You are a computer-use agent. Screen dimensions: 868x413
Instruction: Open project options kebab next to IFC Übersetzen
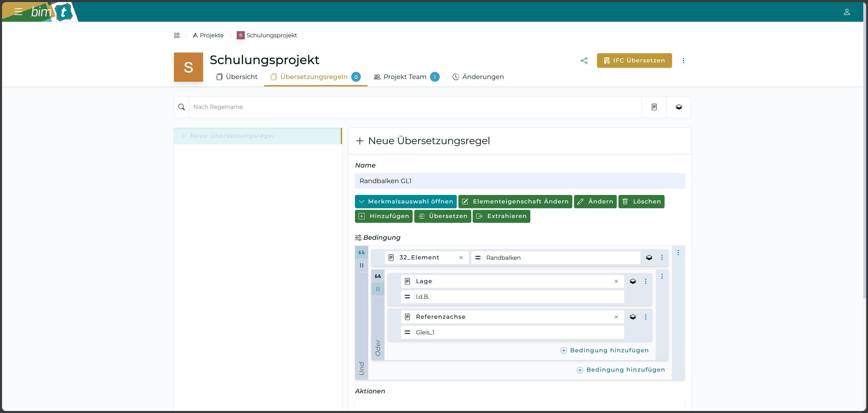tap(683, 60)
